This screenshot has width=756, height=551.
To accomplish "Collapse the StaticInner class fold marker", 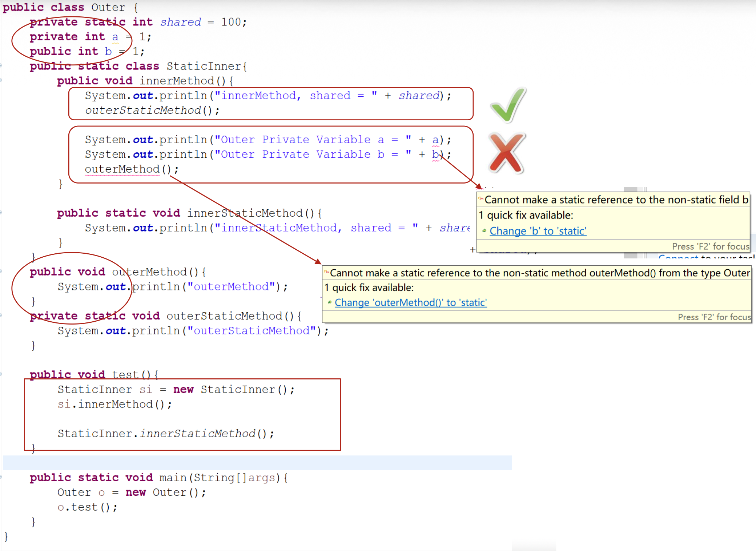I will click(x=1, y=66).
